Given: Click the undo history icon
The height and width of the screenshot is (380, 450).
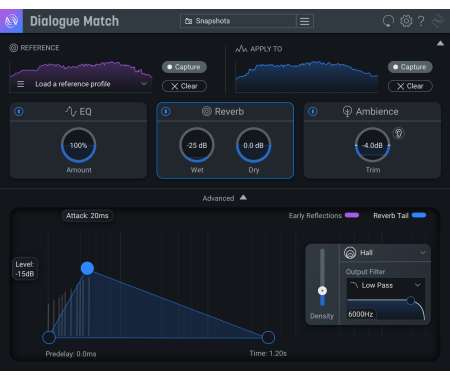Looking at the screenshot, I should coord(388,21).
